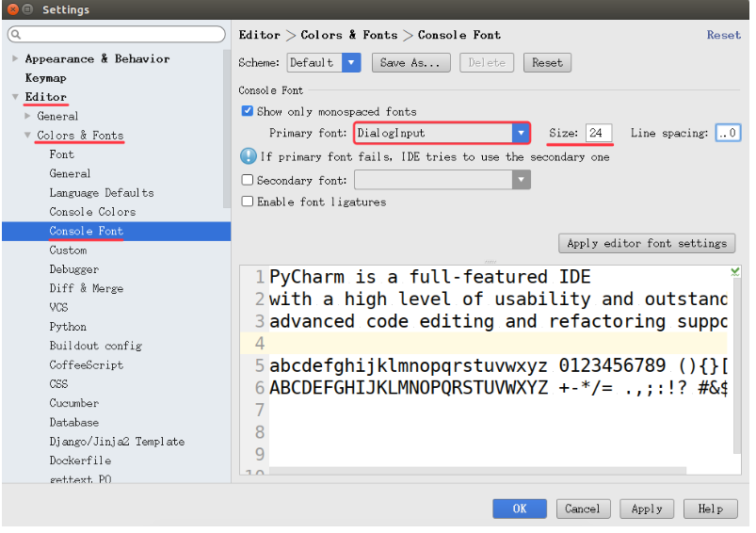Viewport: 756px width, 533px height.
Task: Expand the General node under Editor
Action: coord(27,116)
